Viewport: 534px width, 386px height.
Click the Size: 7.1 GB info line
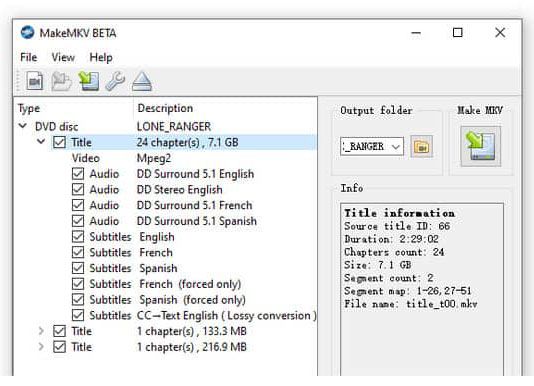tap(378, 265)
